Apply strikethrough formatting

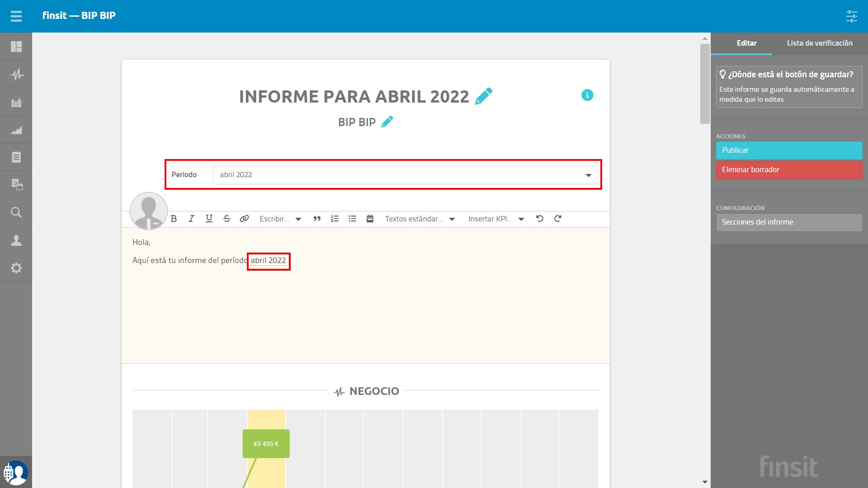[x=227, y=219]
